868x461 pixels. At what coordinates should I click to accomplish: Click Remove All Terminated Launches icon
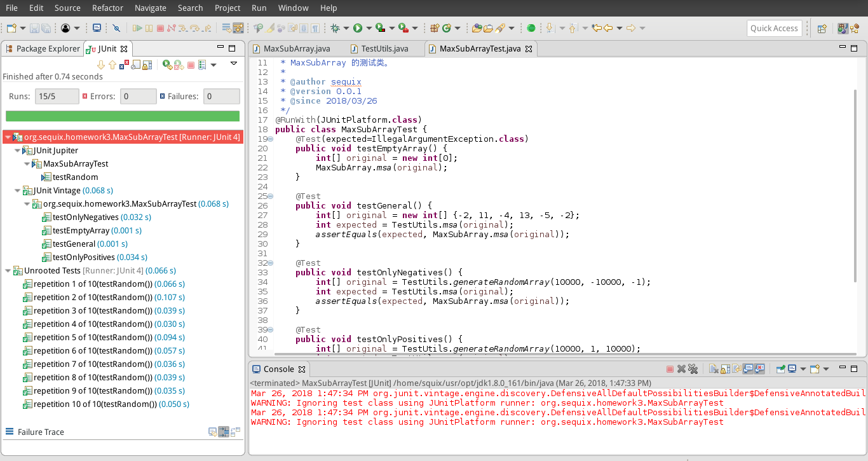pyautogui.click(x=693, y=369)
